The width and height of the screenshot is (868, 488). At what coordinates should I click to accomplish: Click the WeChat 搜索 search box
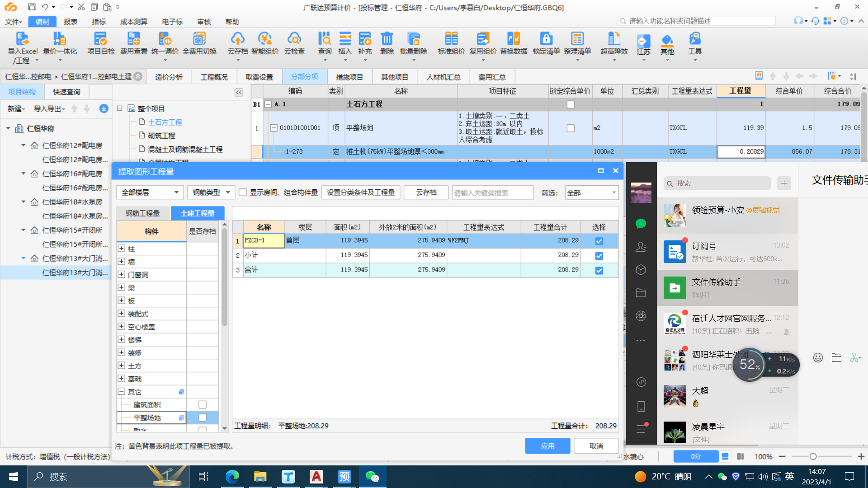pyautogui.click(x=717, y=183)
